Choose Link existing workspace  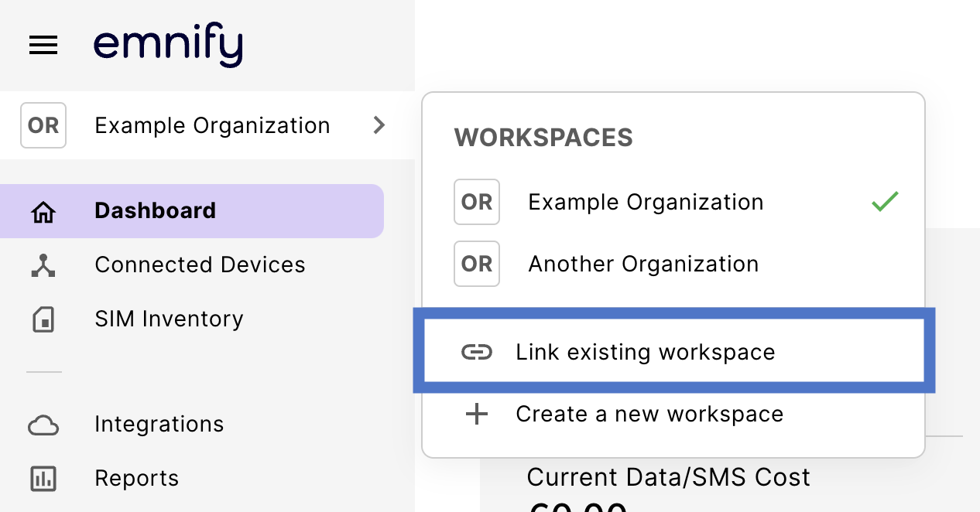[x=645, y=353]
